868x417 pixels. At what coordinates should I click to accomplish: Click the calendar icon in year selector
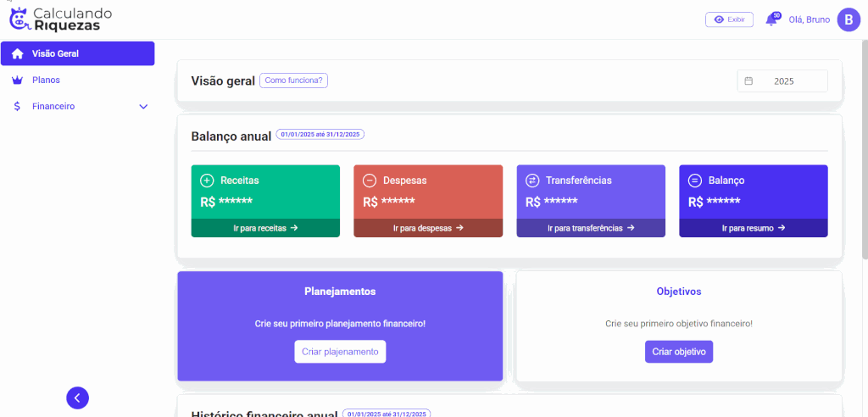click(x=748, y=81)
